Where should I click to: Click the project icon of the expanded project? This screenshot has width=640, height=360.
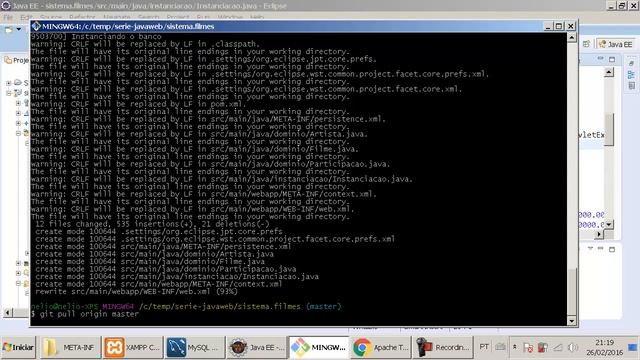click(18, 93)
